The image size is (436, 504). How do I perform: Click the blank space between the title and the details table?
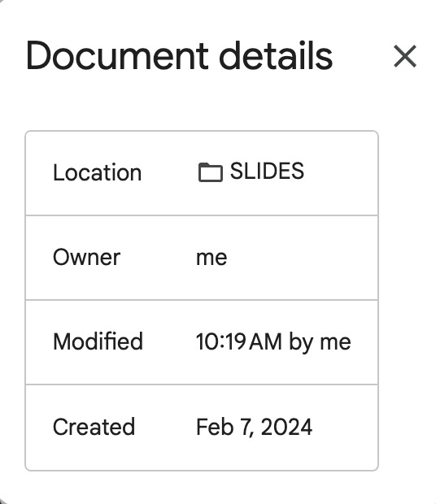click(202, 102)
